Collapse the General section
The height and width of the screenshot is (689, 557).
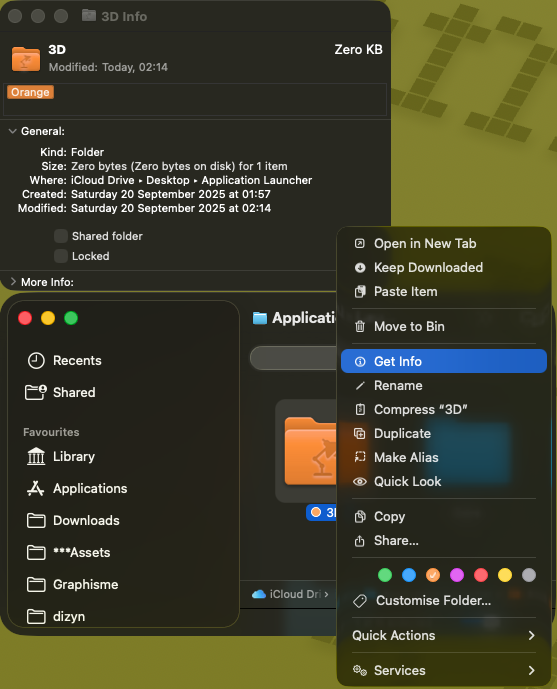point(13,131)
